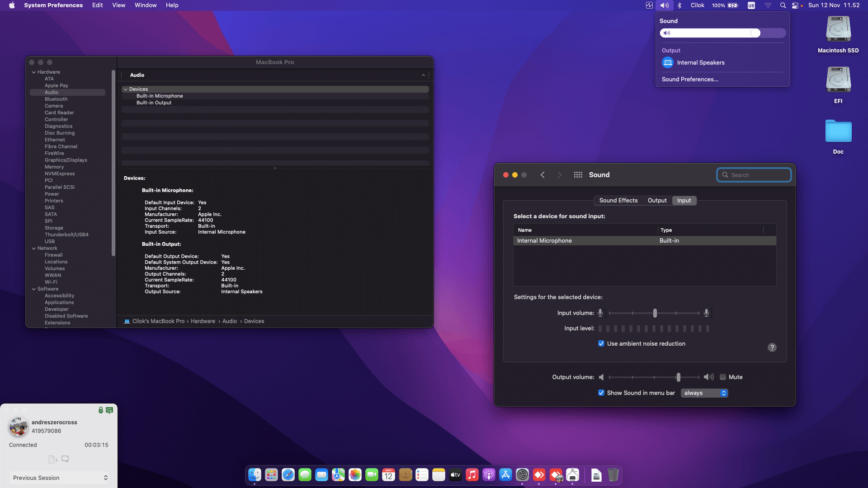Image resolution: width=868 pixels, height=488 pixels.
Task: Open the Trash in the Dock
Action: click(613, 475)
